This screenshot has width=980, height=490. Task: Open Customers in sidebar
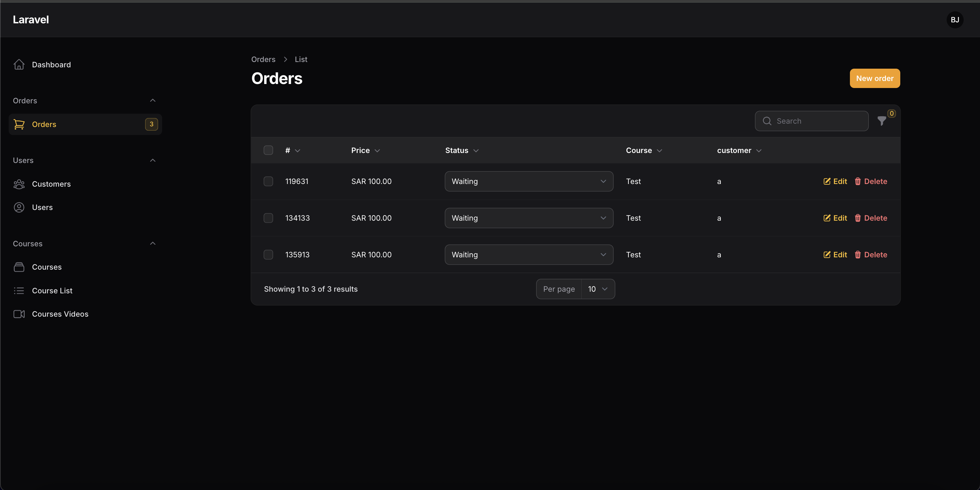[85, 184]
